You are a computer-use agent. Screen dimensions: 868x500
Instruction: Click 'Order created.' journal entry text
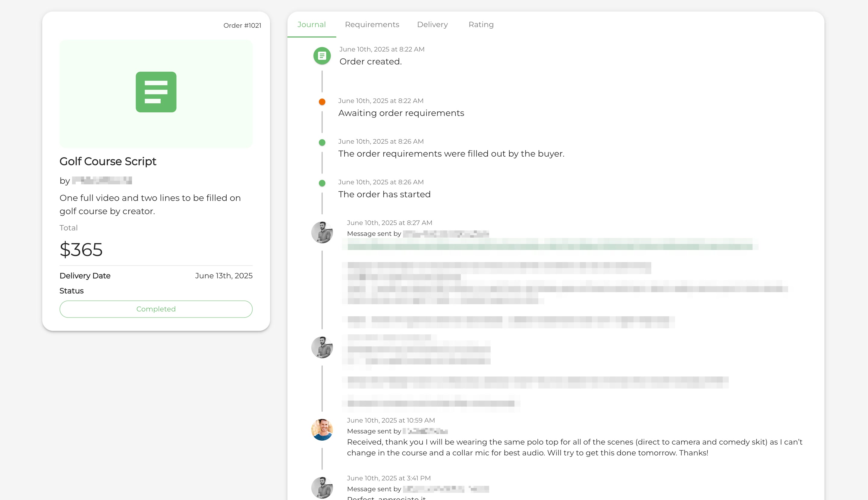click(370, 61)
